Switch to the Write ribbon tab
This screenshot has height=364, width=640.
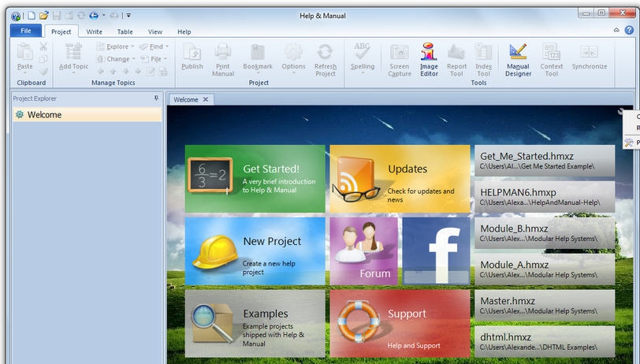95,32
